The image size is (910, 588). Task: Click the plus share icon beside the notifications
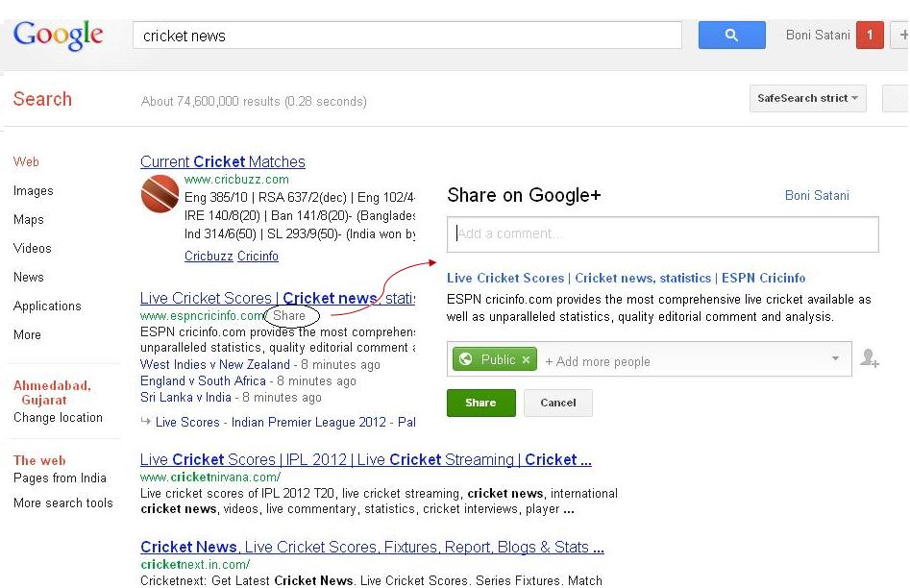point(902,35)
